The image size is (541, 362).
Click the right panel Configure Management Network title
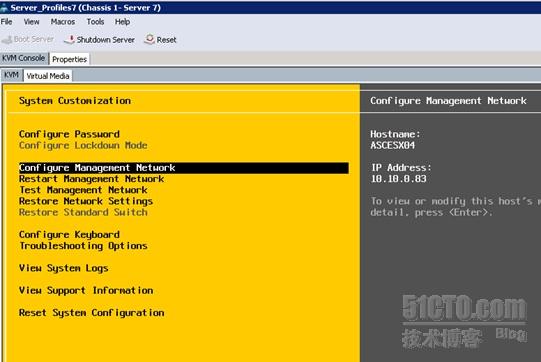pyautogui.click(x=448, y=101)
